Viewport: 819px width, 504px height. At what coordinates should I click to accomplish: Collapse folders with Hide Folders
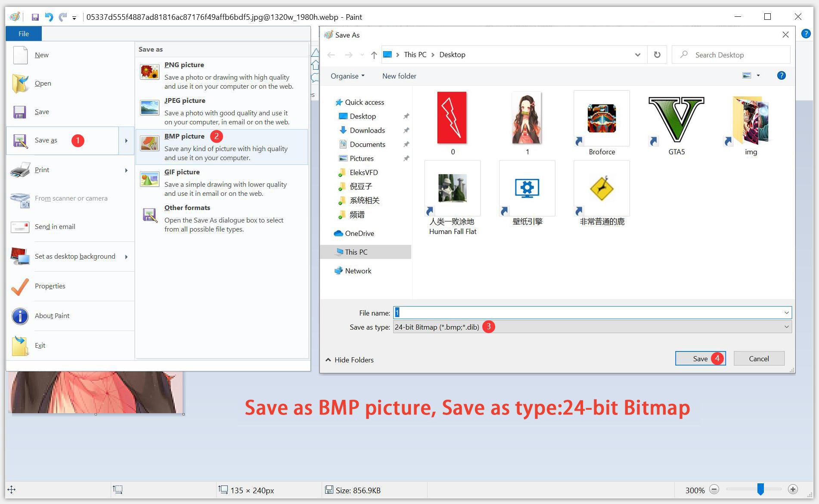click(x=349, y=360)
